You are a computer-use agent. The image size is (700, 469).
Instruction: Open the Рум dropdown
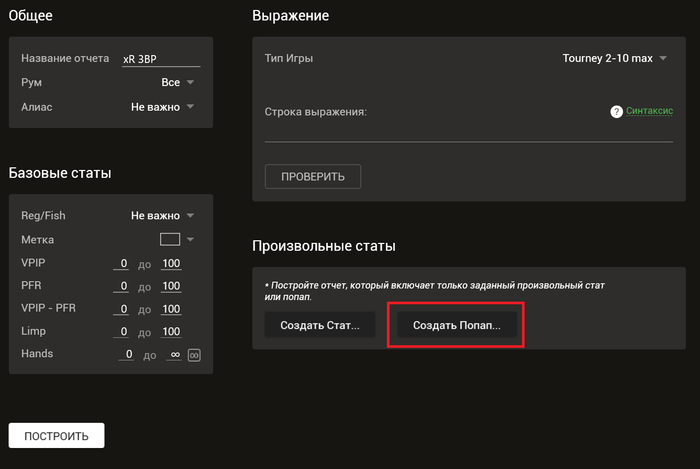(x=177, y=82)
